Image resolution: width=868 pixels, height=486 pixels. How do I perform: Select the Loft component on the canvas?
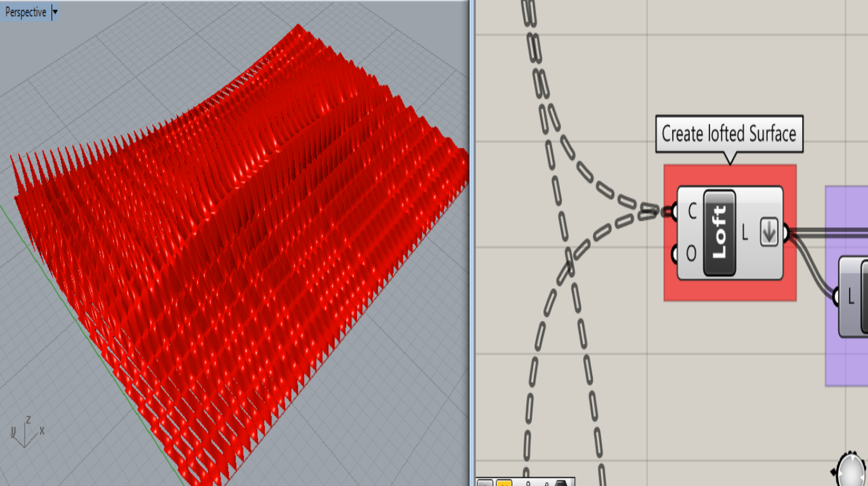720,232
